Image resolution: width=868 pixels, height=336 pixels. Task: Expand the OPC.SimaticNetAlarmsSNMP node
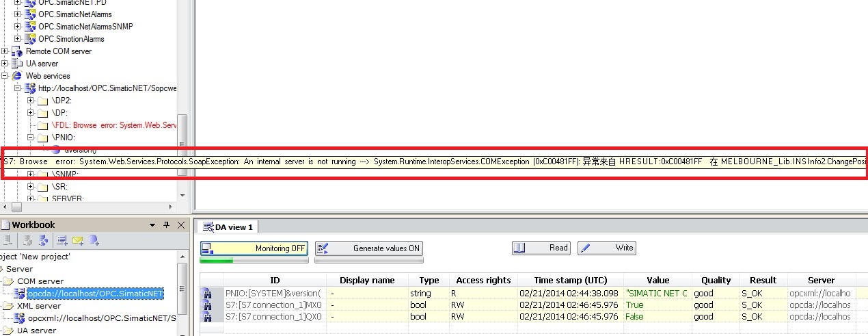point(18,27)
